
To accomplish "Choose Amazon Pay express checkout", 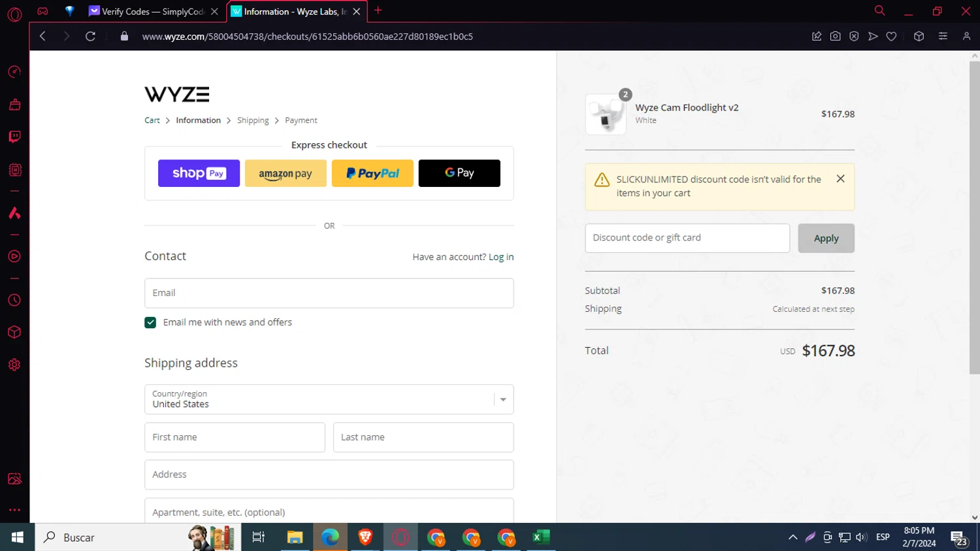I will (286, 173).
